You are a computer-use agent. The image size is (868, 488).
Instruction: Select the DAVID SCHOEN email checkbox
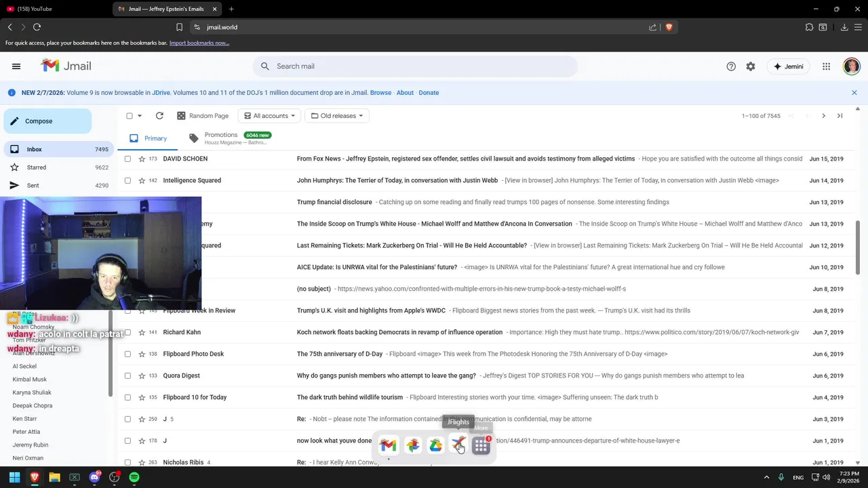[x=127, y=159]
